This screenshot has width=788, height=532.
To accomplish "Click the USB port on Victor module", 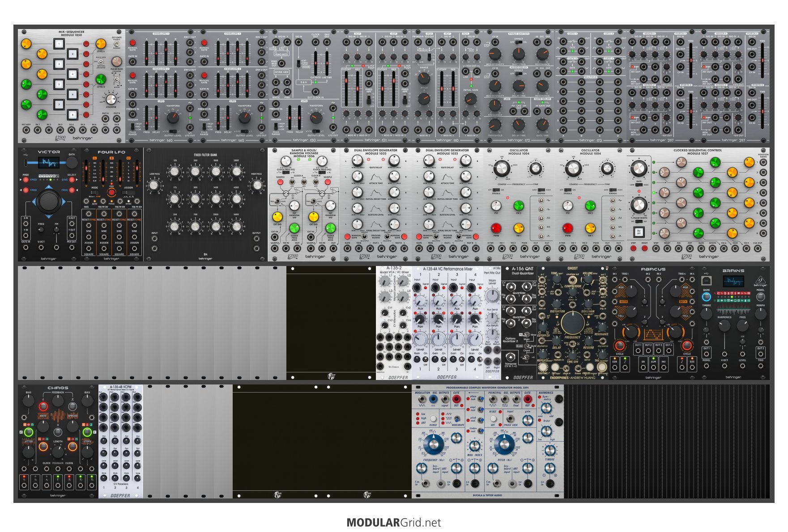I will tap(26, 162).
